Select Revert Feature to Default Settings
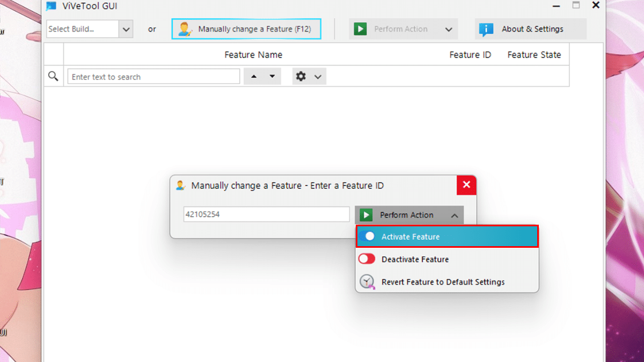644x362 pixels. (443, 282)
